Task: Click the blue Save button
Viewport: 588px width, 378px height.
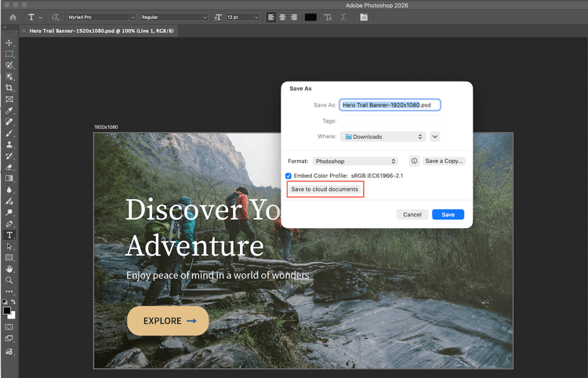Action: pos(448,215)
